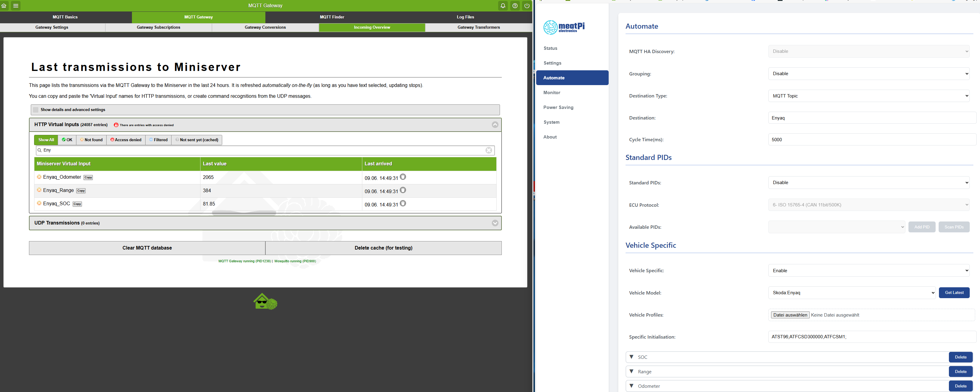Filter entries by Access denied
The height and width of the screenshot is (392, 980).
pos(126,140)
